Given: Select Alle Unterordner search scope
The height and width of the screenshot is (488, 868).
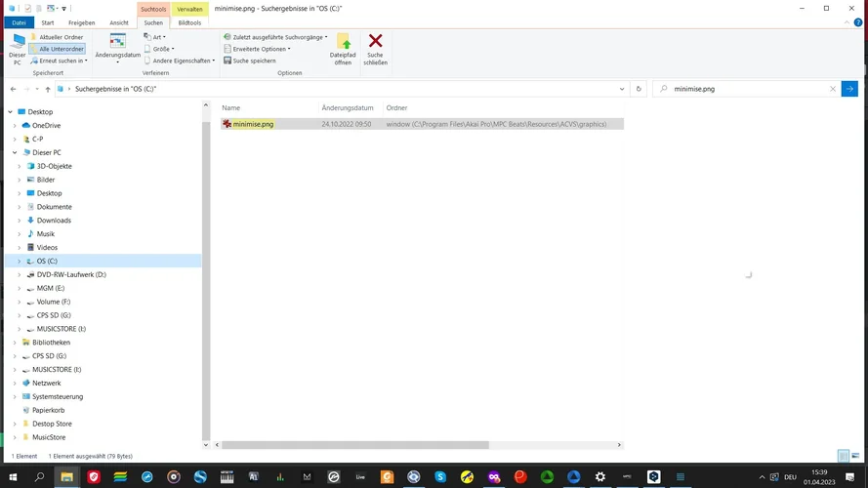Looking at the screenshot, I should point(57,49).
